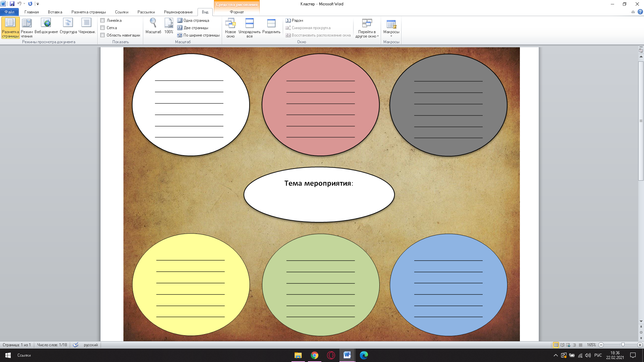Open the Перейти в другое окно dropdown
Screen dimensions: 644x362
367,28
